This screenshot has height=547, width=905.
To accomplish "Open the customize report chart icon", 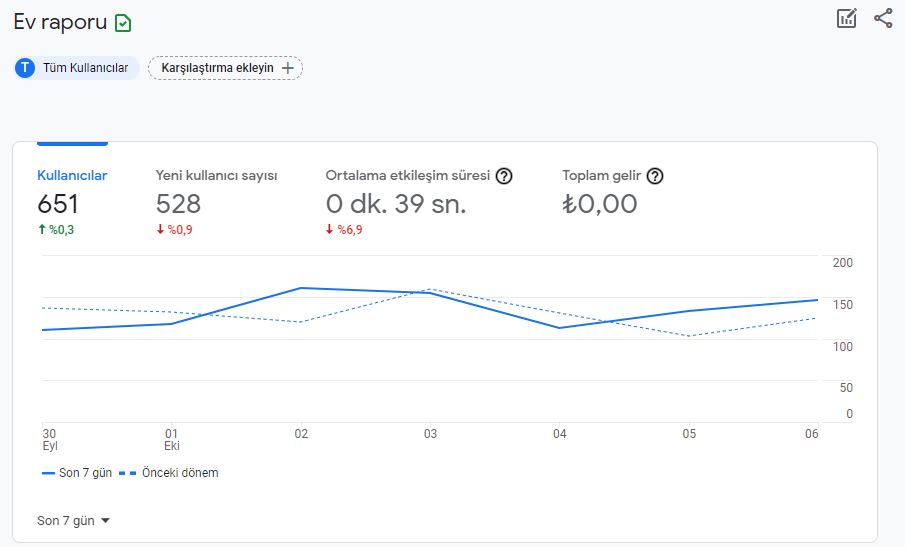I will tap(847, 18).
